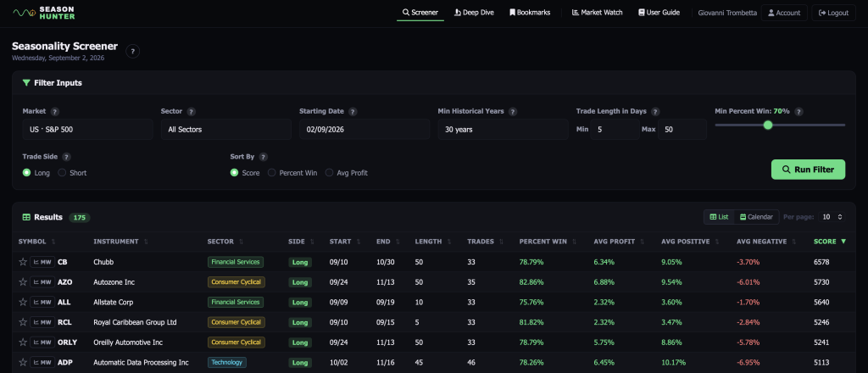
Task: Bookmark RCL with the star icon
Action: pyautogui.click(x=23, y=322)
